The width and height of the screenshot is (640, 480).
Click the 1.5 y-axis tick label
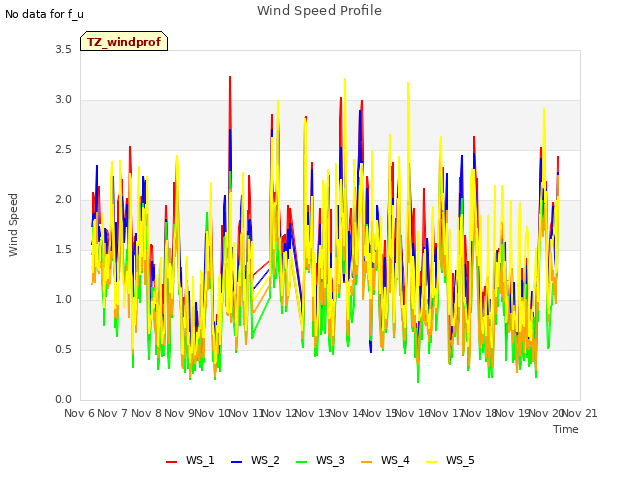point(64,250)
